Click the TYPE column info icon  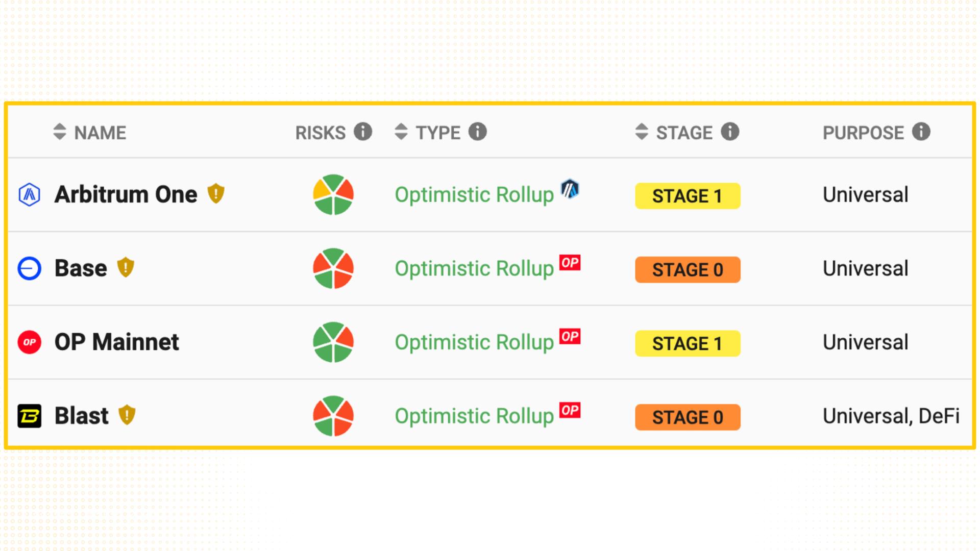point(478,132)
